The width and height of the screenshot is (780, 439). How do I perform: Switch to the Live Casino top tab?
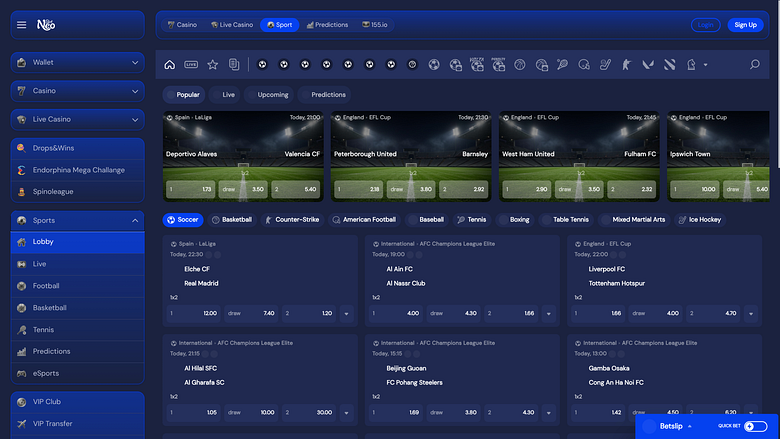(232, 25)
